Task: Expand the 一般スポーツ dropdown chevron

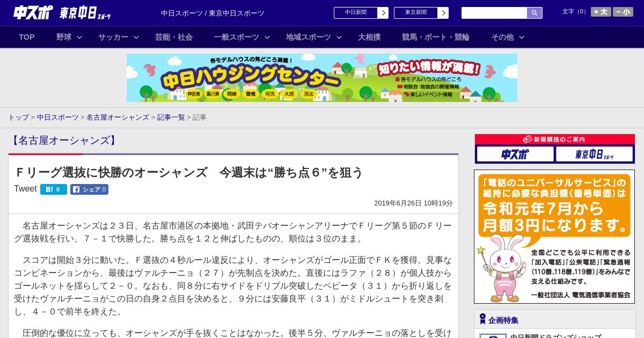Action: point(267,37)
